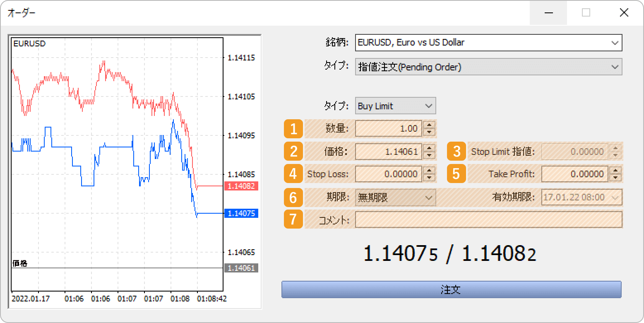Viewport: 644px width, 323px height.
Task: Click the コメント comment field
Action: tap(488, 220)
